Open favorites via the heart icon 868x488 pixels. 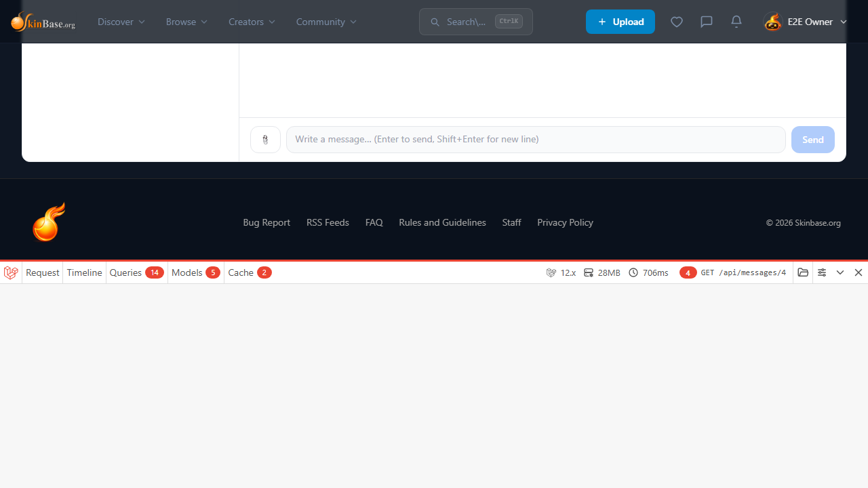click(x=676, y=22)
